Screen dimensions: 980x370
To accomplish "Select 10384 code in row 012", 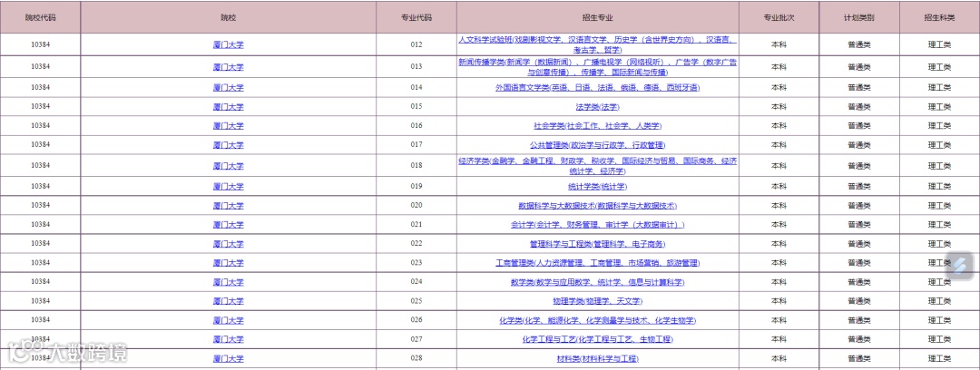I will coord(40,44).
